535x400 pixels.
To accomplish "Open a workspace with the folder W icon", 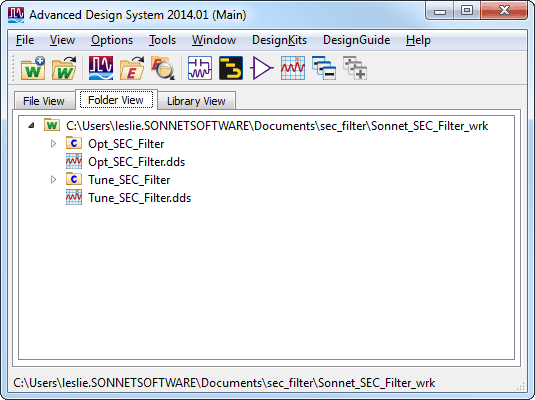I will tap(64, 68).
